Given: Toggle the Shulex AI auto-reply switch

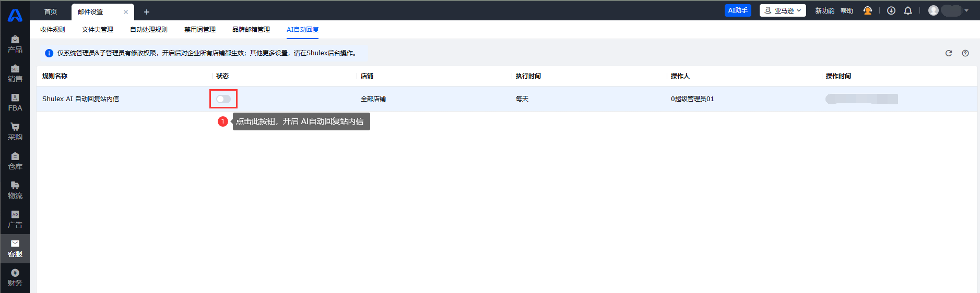Looking at the screenshot, I should [223, 99].
